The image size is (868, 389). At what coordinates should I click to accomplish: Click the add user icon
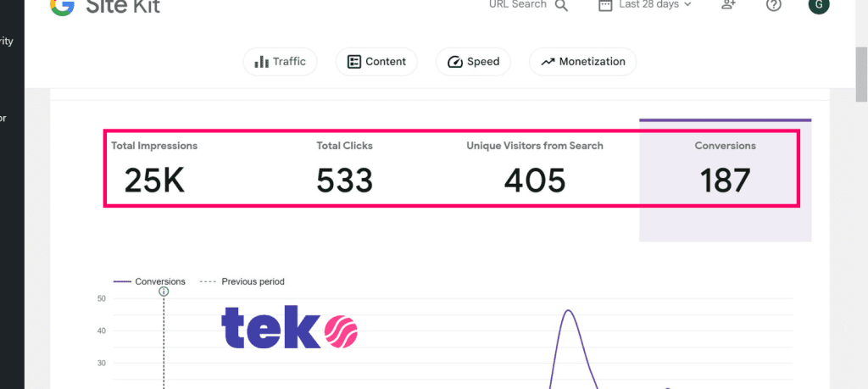pos(728,5)
